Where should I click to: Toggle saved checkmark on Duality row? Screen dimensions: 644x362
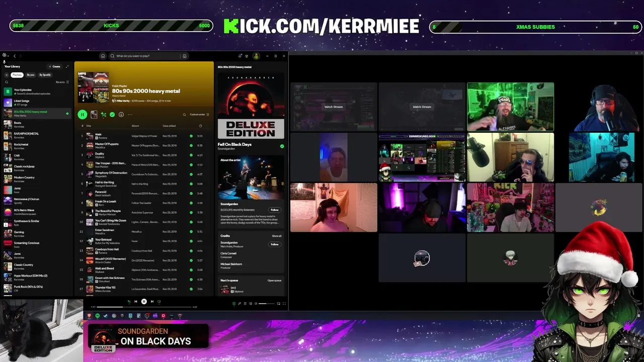coord(191,155)
